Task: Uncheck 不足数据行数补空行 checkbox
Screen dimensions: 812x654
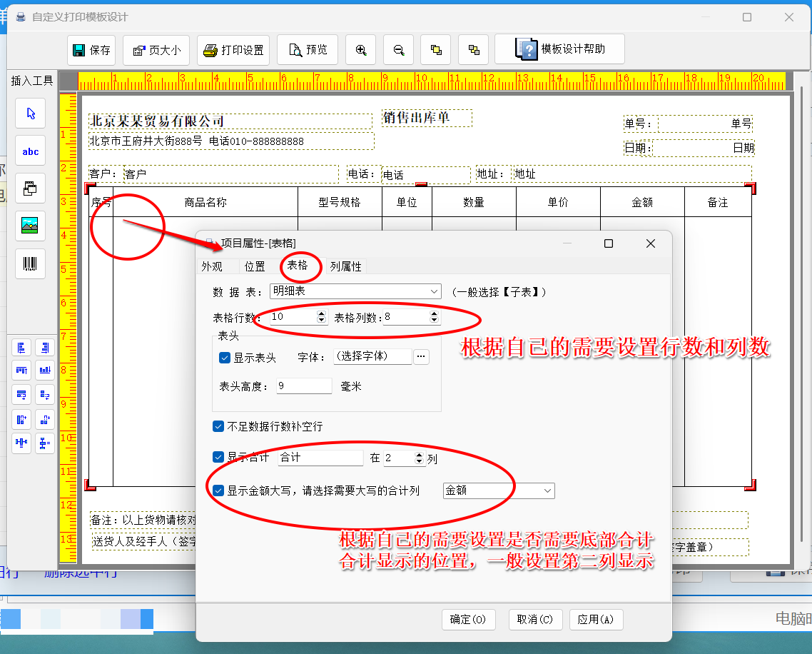Action: [218, 427]
